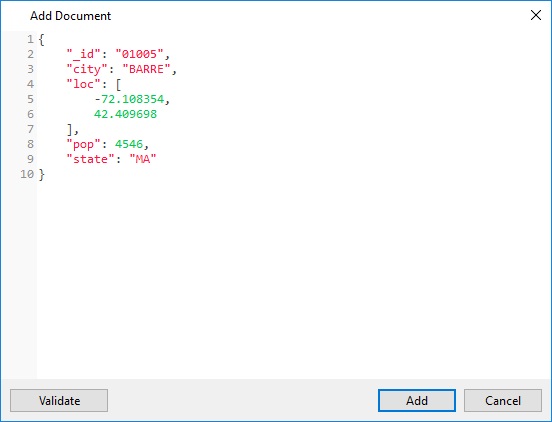Image resolution: width=552 pixels, height=422 pixels.
Task: Click the "_id" key text
Action: coord(84,54)
